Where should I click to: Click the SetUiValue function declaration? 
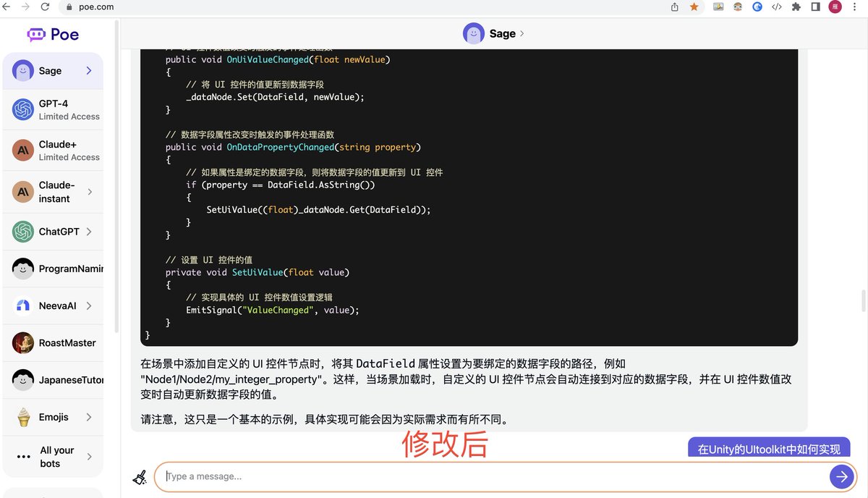pos(258,272)
